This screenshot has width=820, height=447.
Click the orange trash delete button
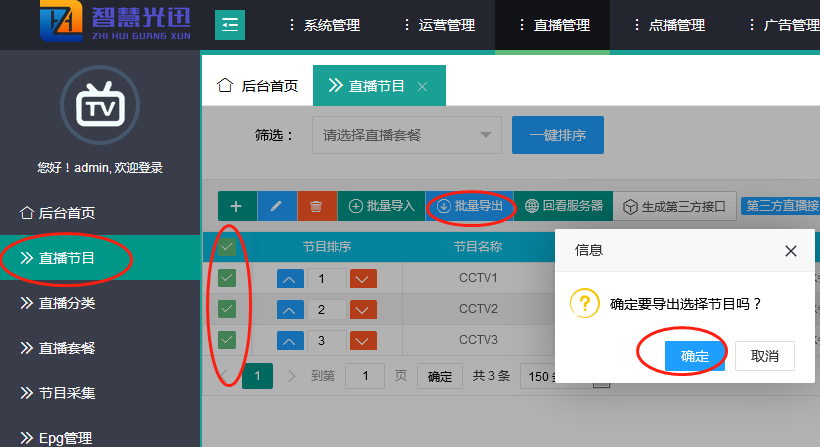click(x=317, y=206)
